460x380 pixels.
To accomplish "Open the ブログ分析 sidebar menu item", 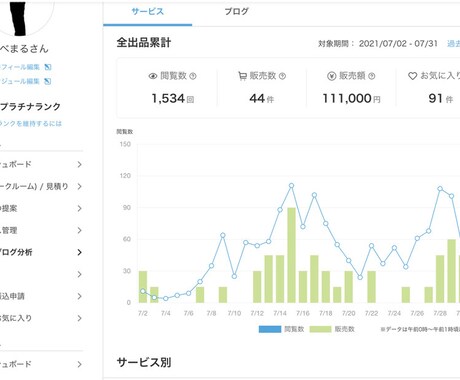I will 16,252.
